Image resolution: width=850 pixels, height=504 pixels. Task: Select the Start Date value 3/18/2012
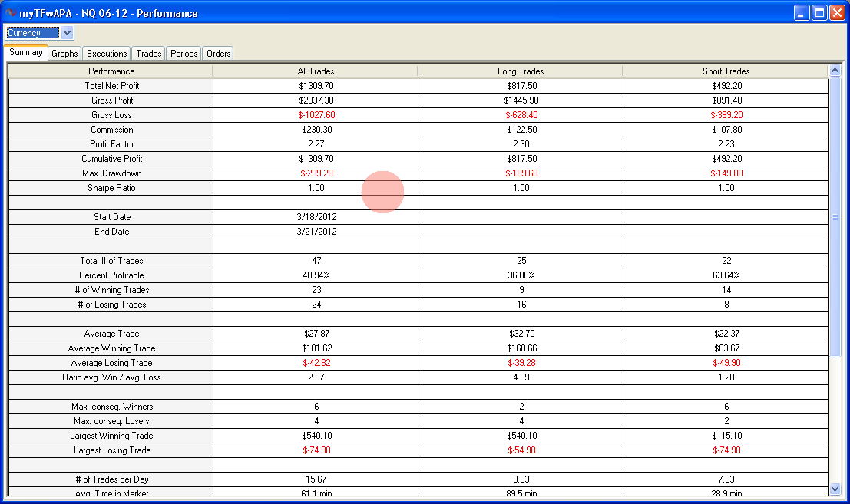point(316,217)
